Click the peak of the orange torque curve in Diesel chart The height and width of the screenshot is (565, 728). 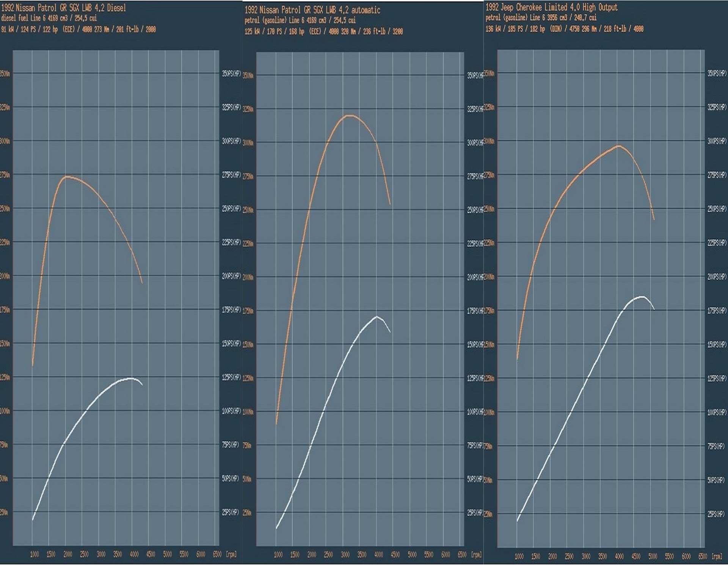coord(67,177)
